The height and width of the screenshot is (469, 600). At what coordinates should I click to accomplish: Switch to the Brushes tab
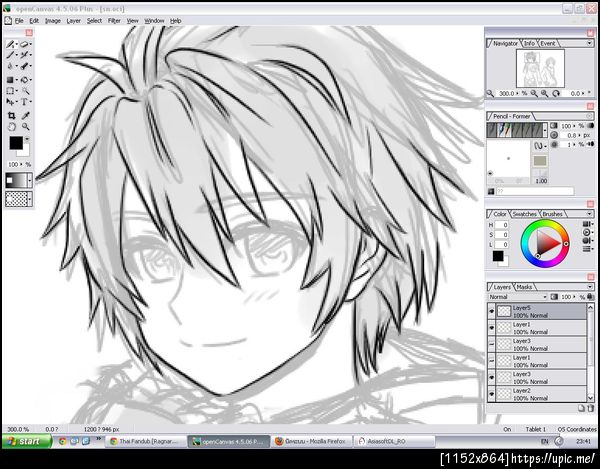click(553, 214)
